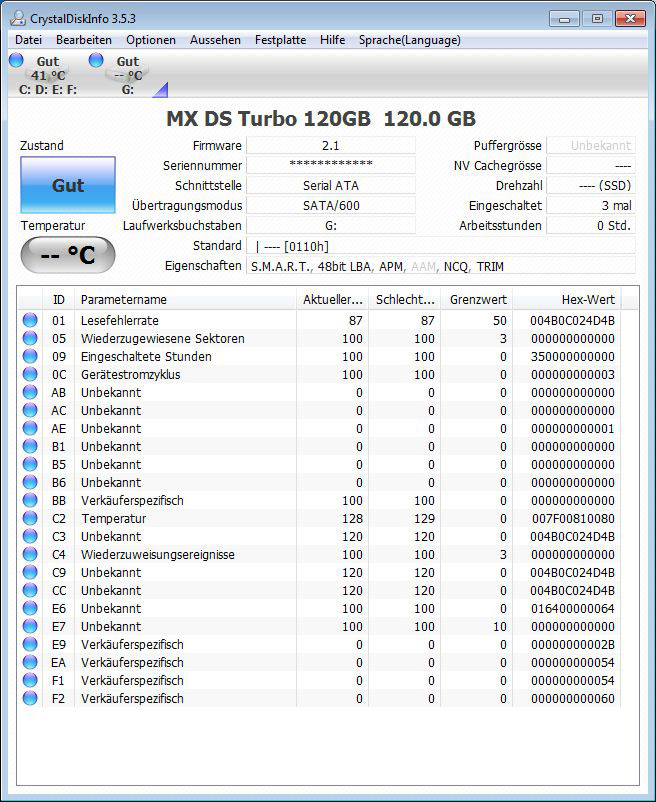656x802 pixels.
Task: Click the Laufwerksbuchstaben field G:
Action: click(x=331, y=225)
